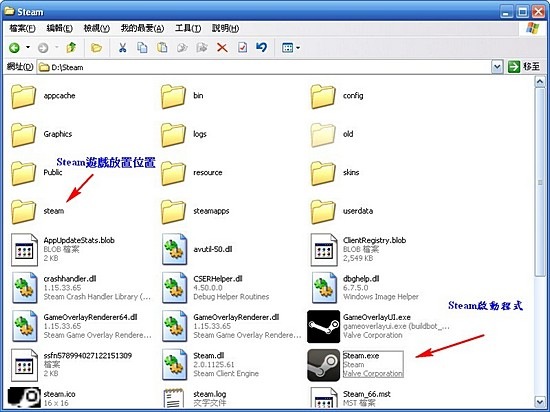Select the steamapps folder
550x412 pixels.
(x=195, y=211)
